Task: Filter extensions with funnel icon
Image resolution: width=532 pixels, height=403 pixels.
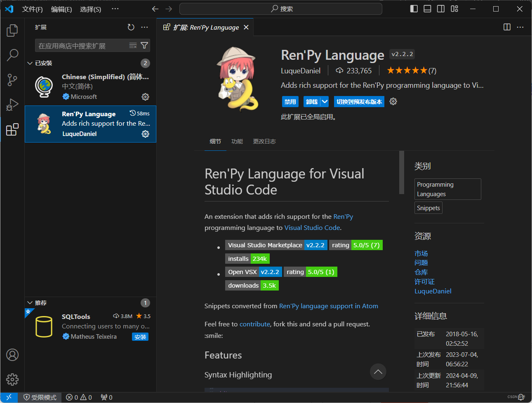Action: click(144, 45)
